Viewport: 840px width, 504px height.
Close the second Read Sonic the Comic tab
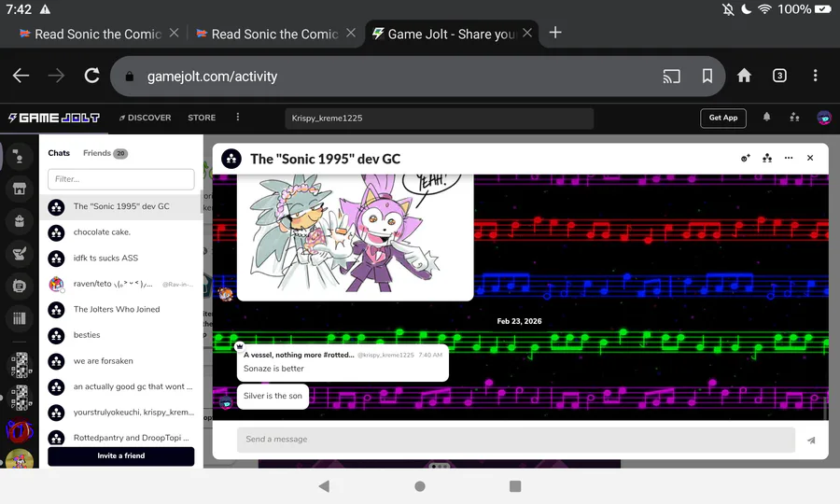click(350, 34)
